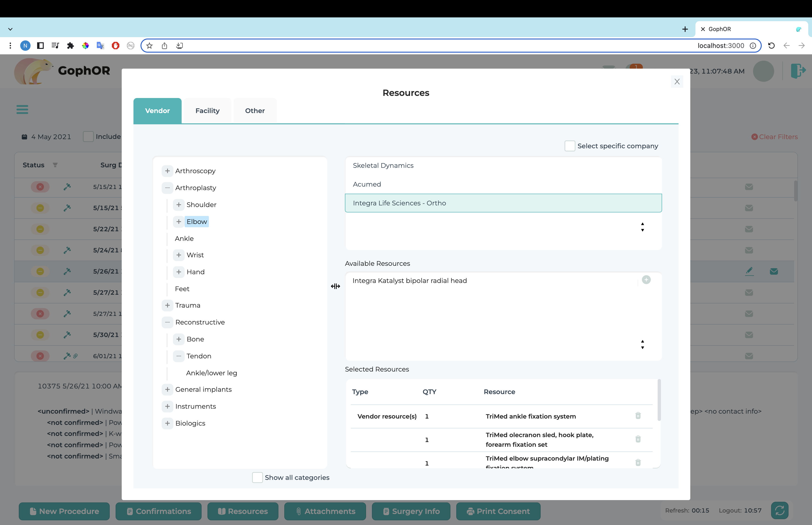
Task: Open Attachments button
Action: (x=325, y=511)
